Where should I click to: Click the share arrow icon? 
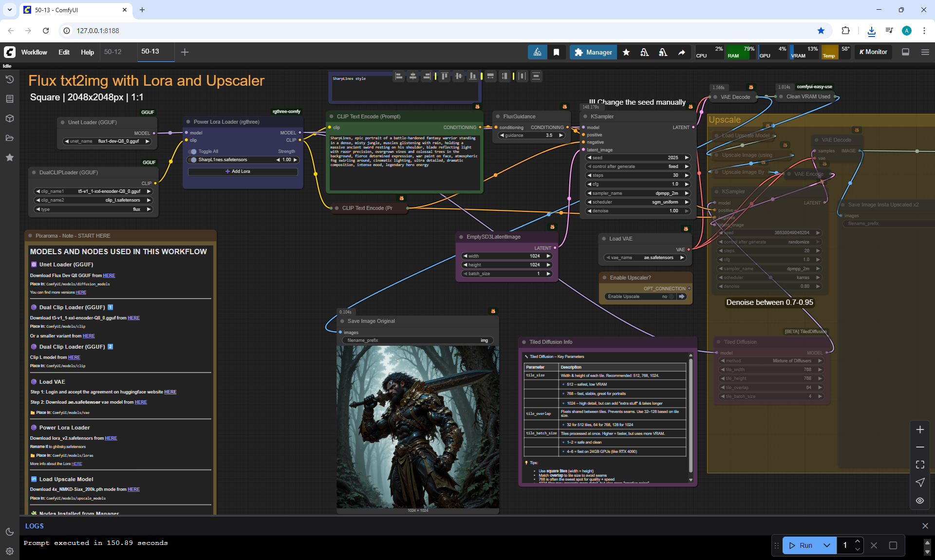click(681, 52)
